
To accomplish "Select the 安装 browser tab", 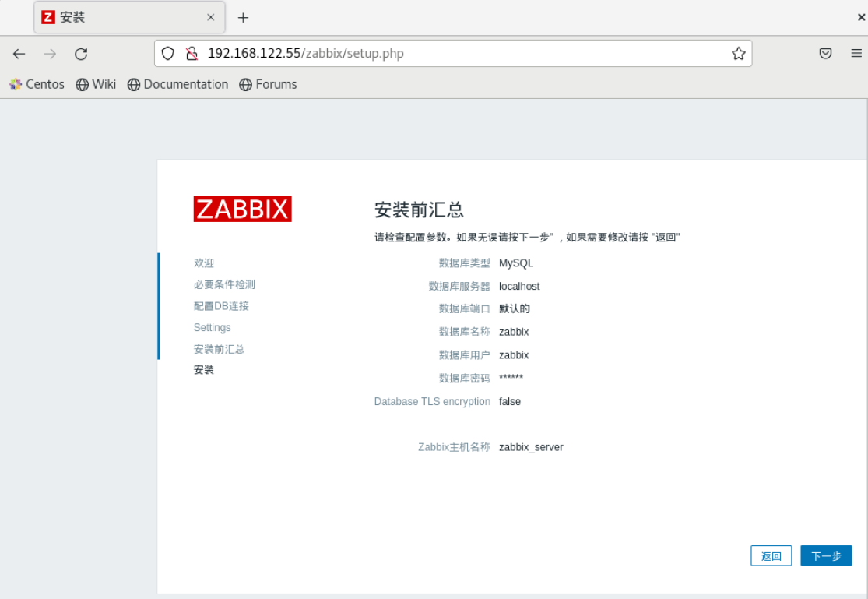I will pos(129,17).
